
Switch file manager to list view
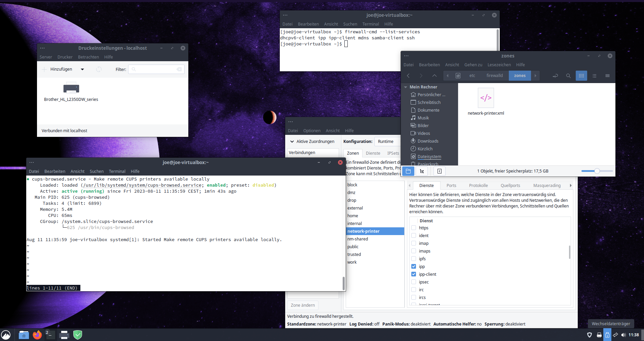click(x=595, y=76)
